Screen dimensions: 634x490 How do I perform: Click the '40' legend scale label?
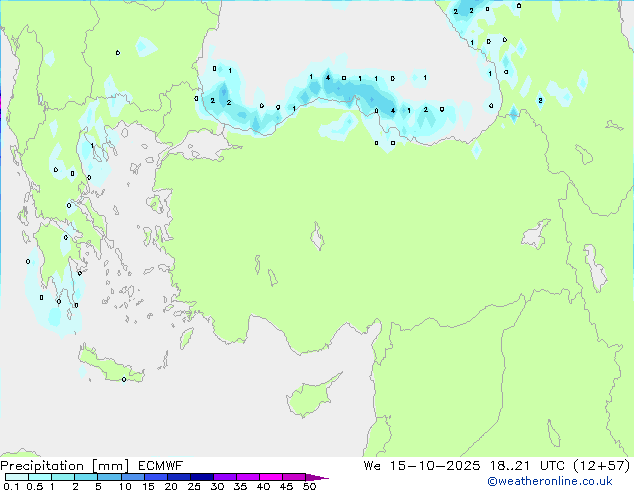tap(263, 486)
